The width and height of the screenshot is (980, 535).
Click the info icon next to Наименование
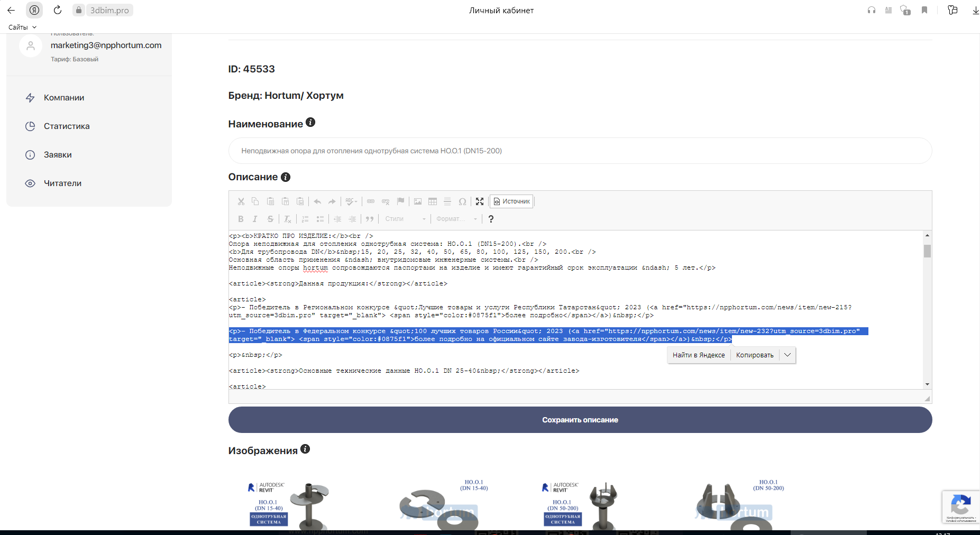pos(310,123)
